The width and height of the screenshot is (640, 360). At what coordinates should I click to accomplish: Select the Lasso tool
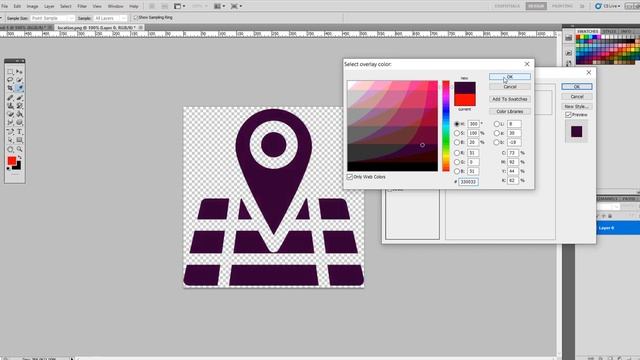pos(10,80)
